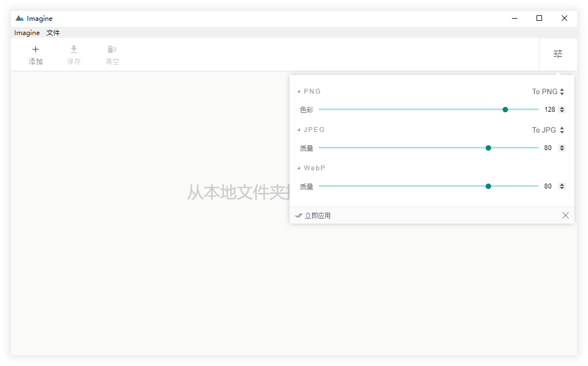Viewport: 588px width, 366px height.
Task: Collapse the WebP section triangle
Action: (x=299, y=168)
